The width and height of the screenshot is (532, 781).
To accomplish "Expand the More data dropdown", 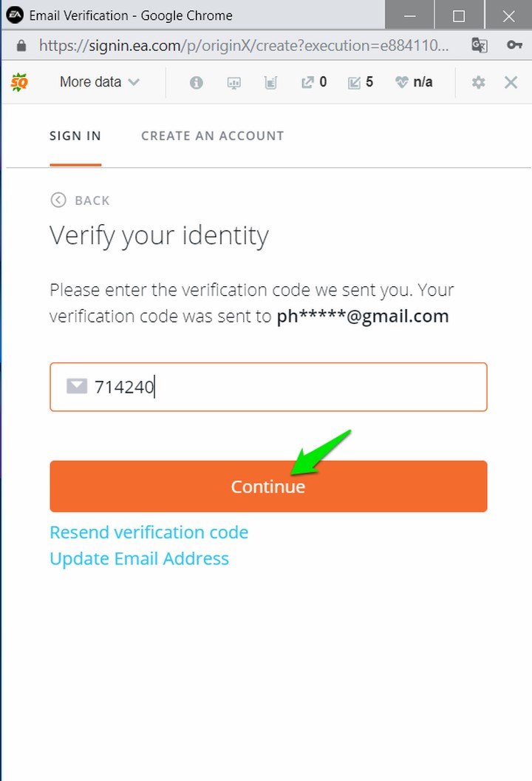I will [x=99, y=82].
